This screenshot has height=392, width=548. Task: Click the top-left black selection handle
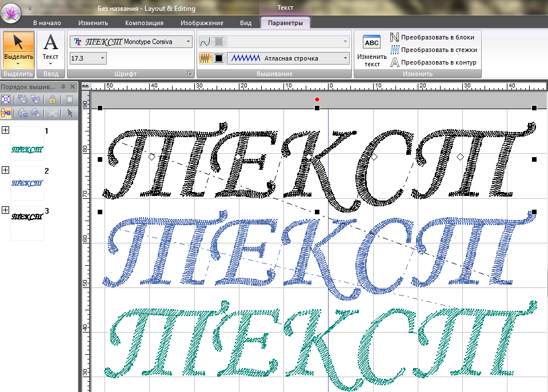[x=100, y=108]
